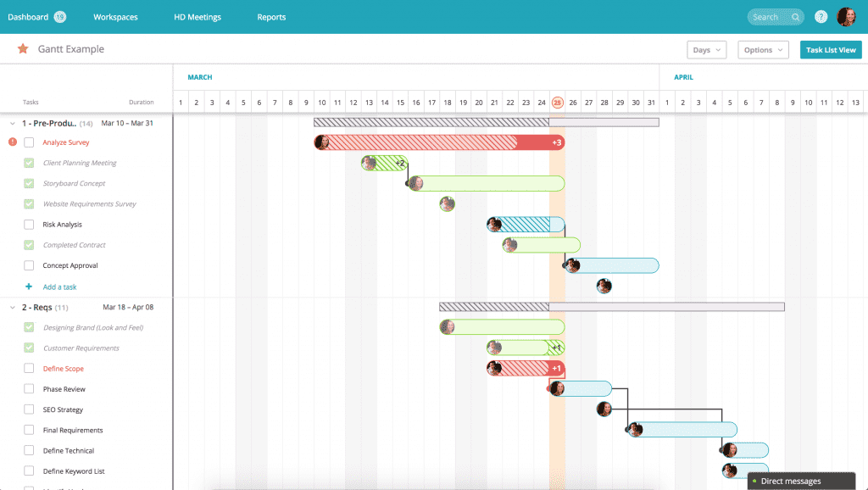Switch to Task List View
868x490 pixels.
point(830,50)
